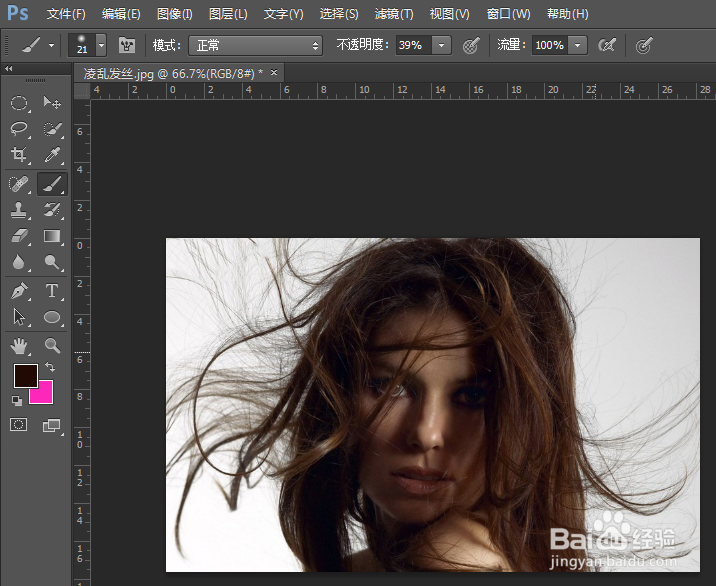The height and width of the screenshot is (586, 716).
Task: Click the 不透明度 label
Action: 363,45
